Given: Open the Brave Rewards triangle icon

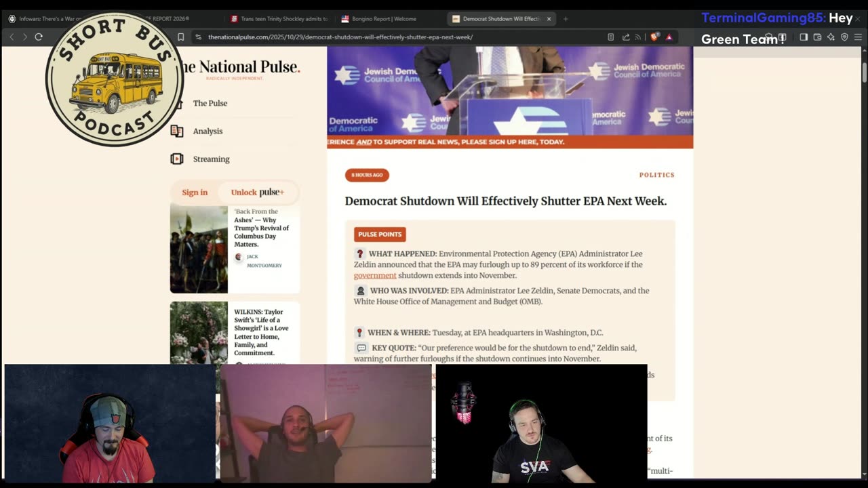Looking at the screenshot, I should tap(669, 37).
